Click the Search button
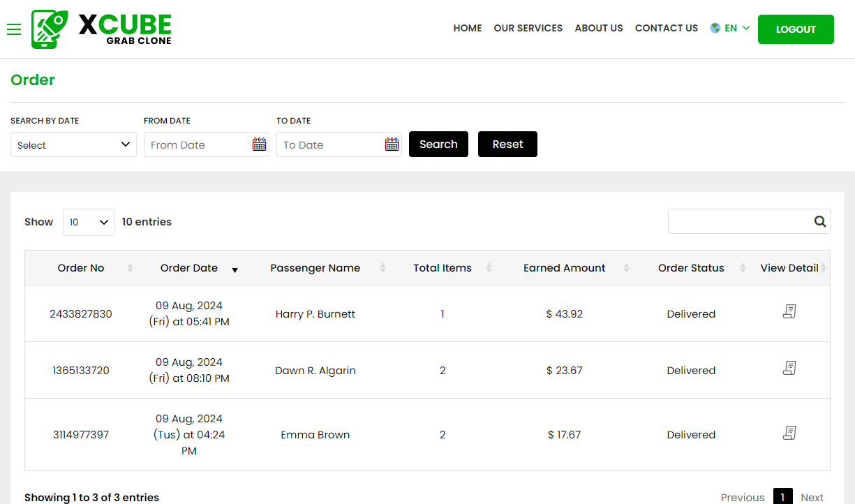Viewport: 855px width, 504px height. (x=438, y=144)
